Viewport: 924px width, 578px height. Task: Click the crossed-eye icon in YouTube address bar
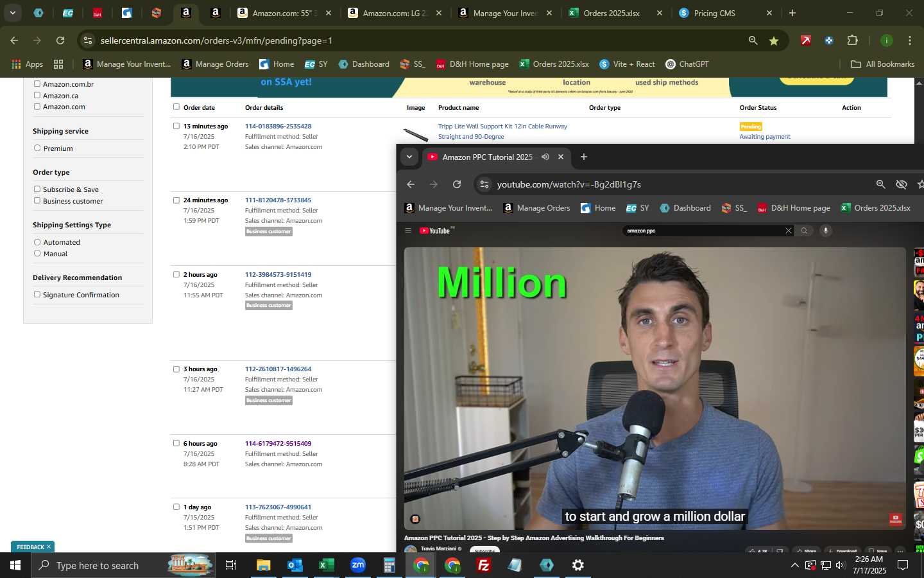(901, 184)
